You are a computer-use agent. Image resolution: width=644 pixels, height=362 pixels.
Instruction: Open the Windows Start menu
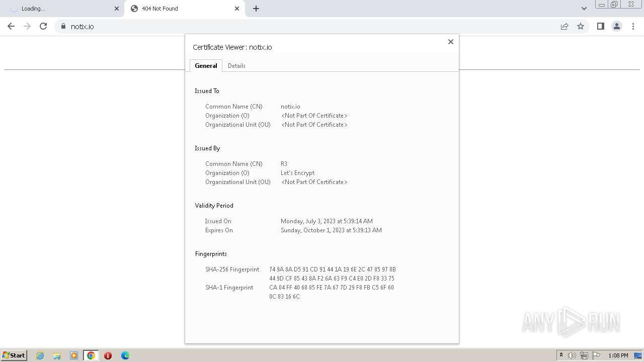click(14, 355)
